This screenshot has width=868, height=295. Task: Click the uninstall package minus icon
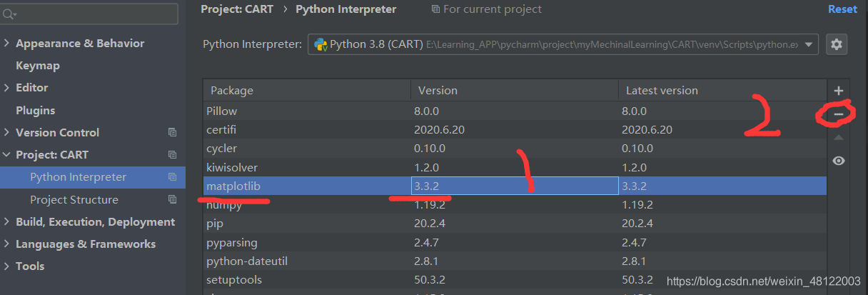839,114
